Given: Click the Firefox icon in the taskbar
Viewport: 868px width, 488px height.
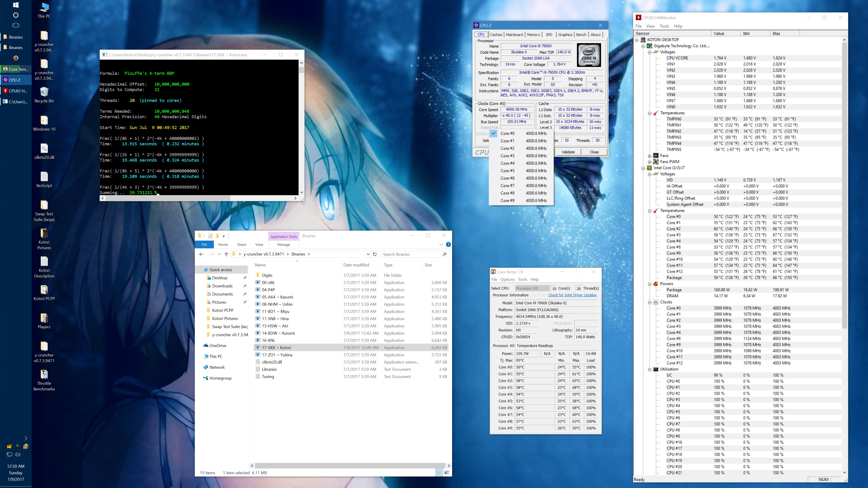Looking at the screenshot, I should [16, 58].
